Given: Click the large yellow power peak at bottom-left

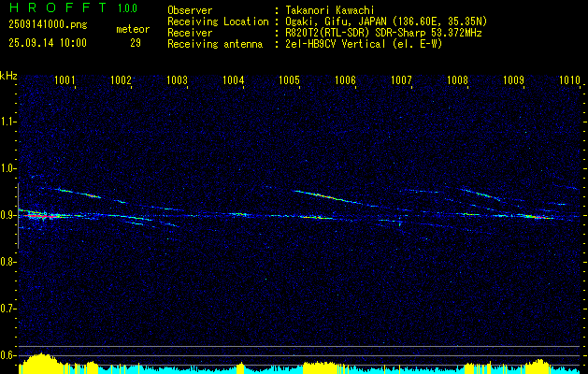Looking at the screenshot, I should [37, 363].
